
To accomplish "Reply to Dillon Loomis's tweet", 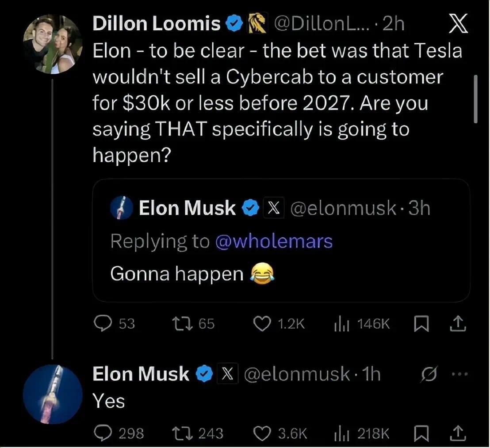I will [103, 325].
